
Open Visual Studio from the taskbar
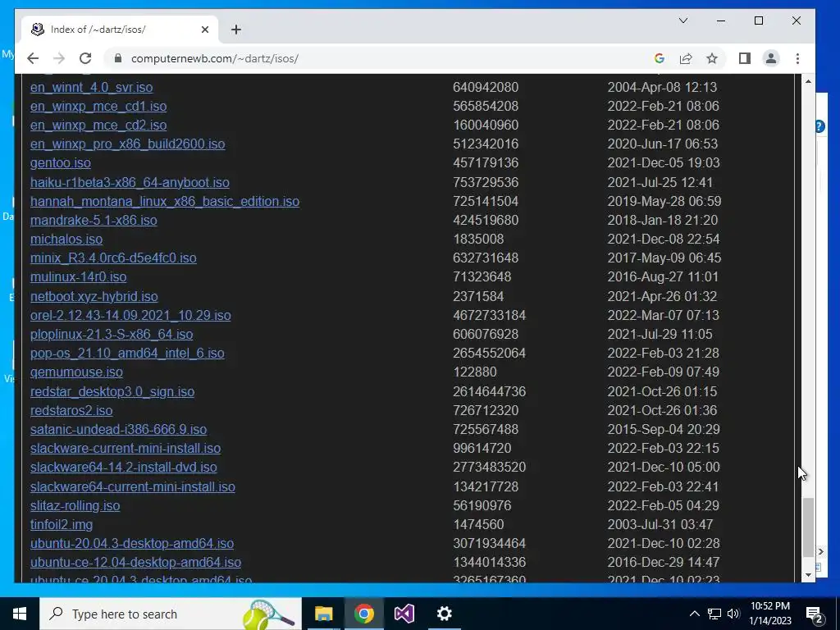coord(404,614)
